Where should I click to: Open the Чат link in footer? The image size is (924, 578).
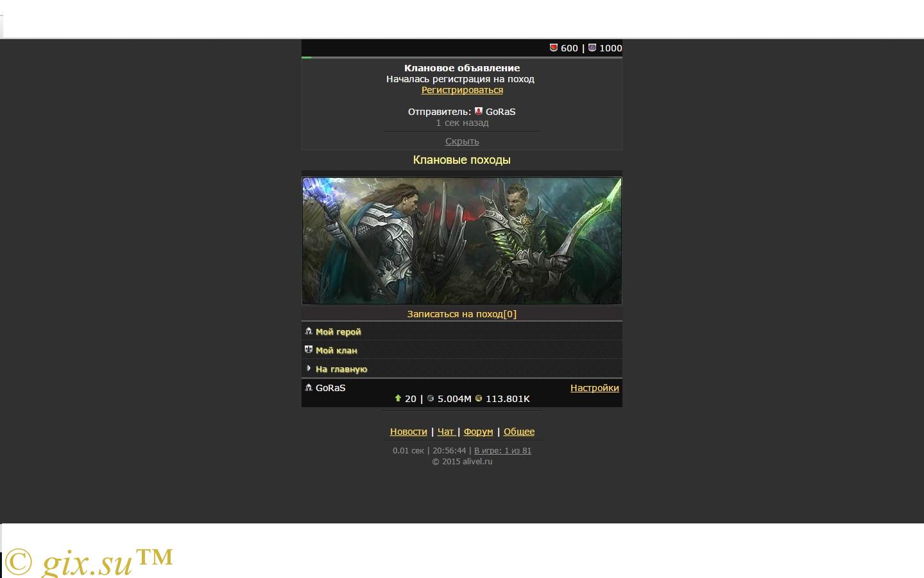point(446,432)
